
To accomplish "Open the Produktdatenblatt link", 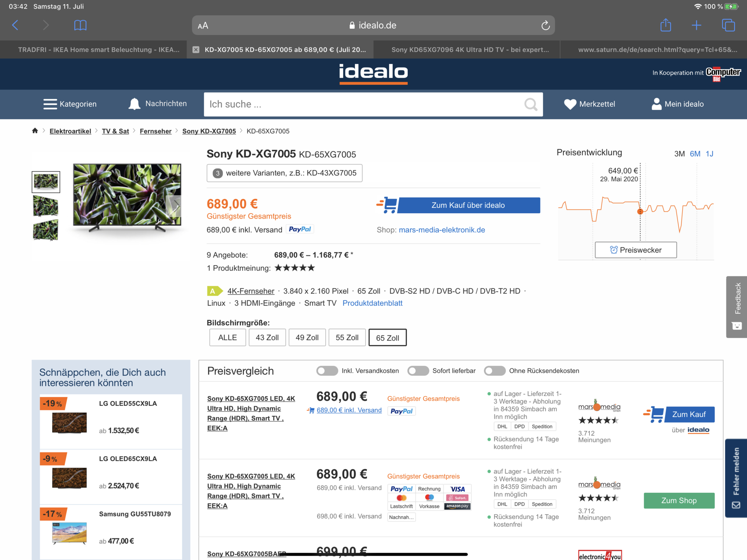I will [372, 303].
